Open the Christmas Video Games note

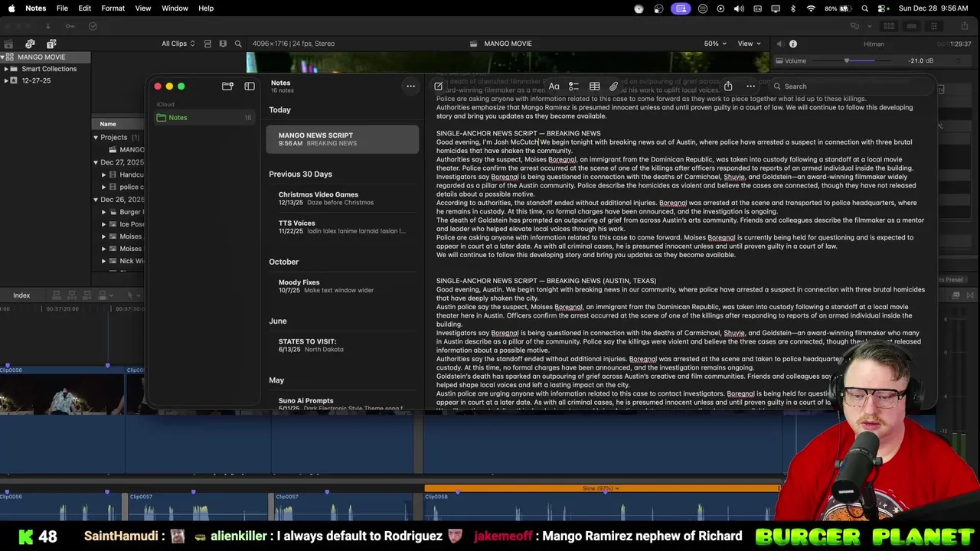[x=342, y=198]
